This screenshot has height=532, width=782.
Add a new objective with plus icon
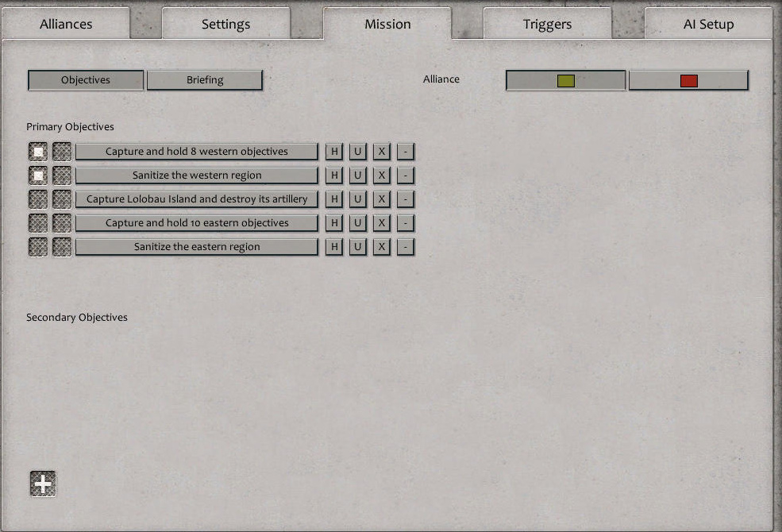pyautogui.click(x=43, y=484)
